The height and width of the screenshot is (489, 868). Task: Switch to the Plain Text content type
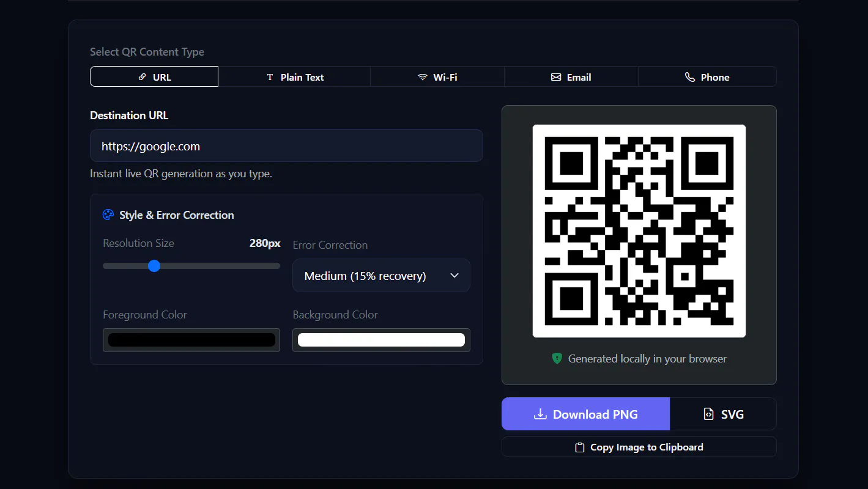pos(294,77)
